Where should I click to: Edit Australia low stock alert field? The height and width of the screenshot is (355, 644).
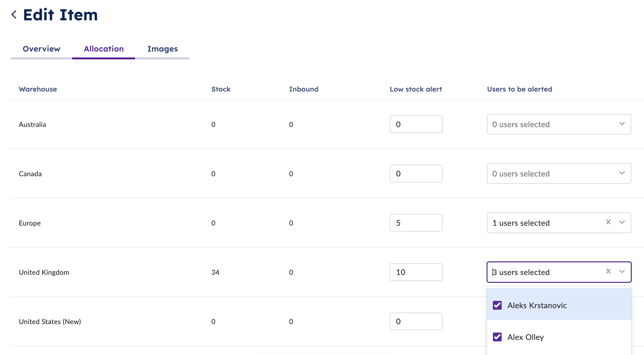click(x=416, y=124)
